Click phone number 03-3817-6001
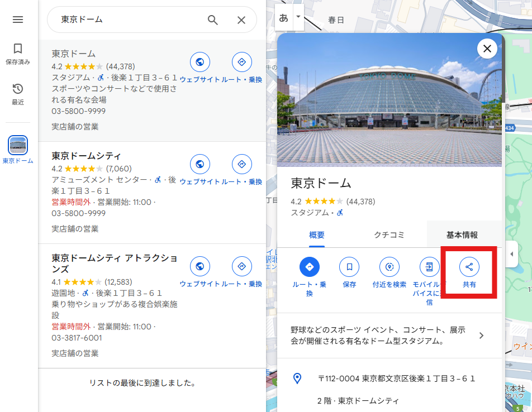Image resolution: width=532 pixels, height=412 pixels. pyautogui.click(x=77, y=338)
